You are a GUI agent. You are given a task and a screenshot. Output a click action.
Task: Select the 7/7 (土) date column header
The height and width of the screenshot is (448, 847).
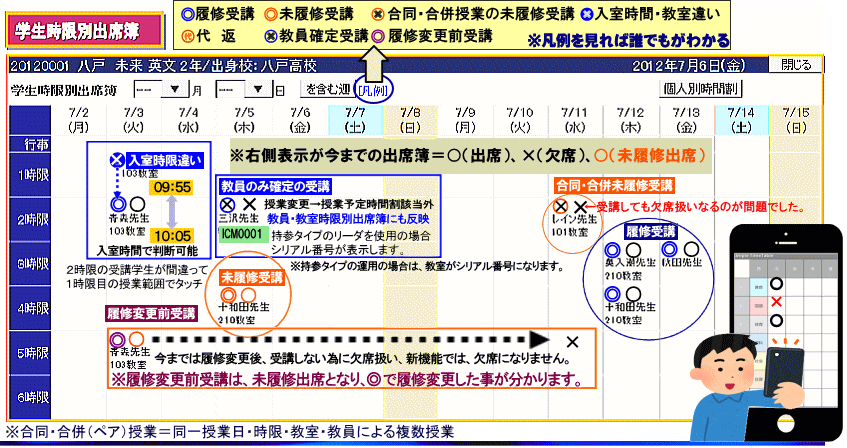(355, 120)
